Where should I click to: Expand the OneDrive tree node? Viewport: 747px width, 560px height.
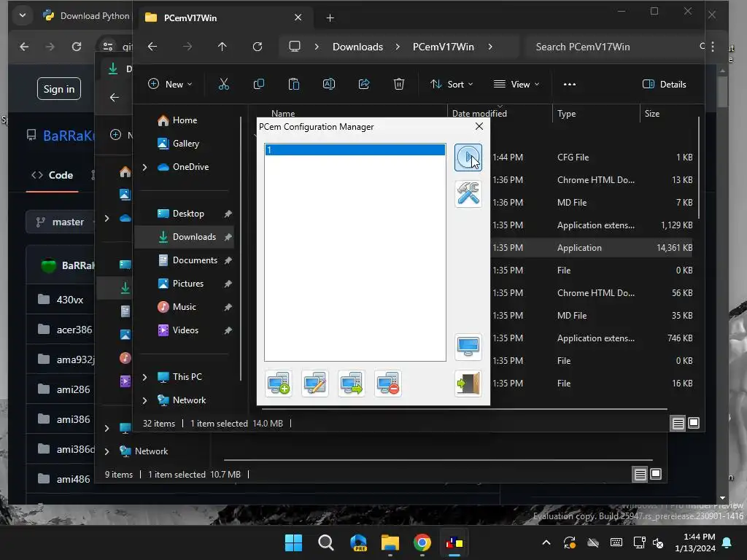click(x=145, y=167)
